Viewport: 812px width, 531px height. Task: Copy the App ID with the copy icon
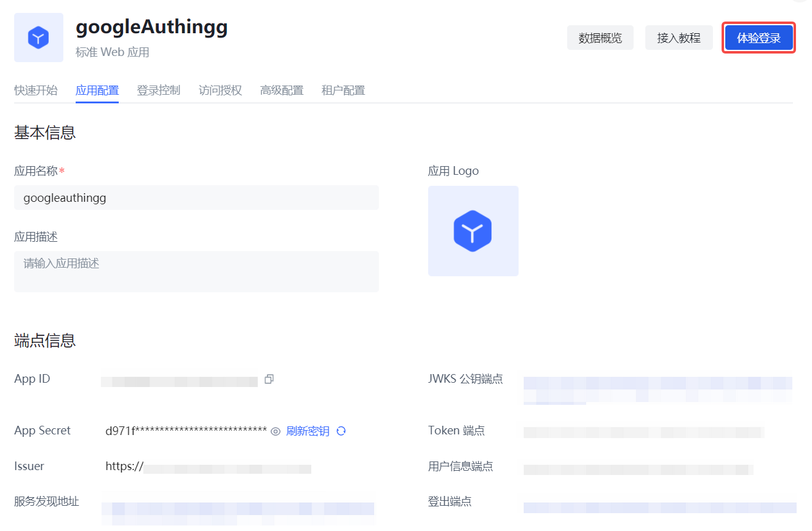pyautogui.click(x=269, y=379)
